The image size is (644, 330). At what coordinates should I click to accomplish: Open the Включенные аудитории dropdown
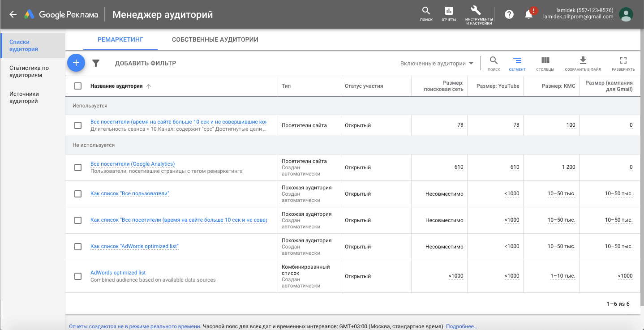coord(437,64)
